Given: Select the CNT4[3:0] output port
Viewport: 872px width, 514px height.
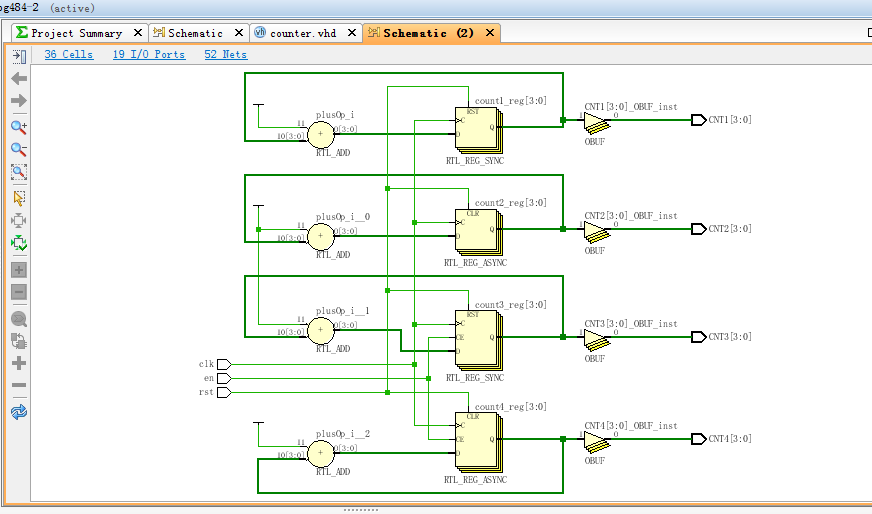Looking at the screenshot, I should click(698, 439).
